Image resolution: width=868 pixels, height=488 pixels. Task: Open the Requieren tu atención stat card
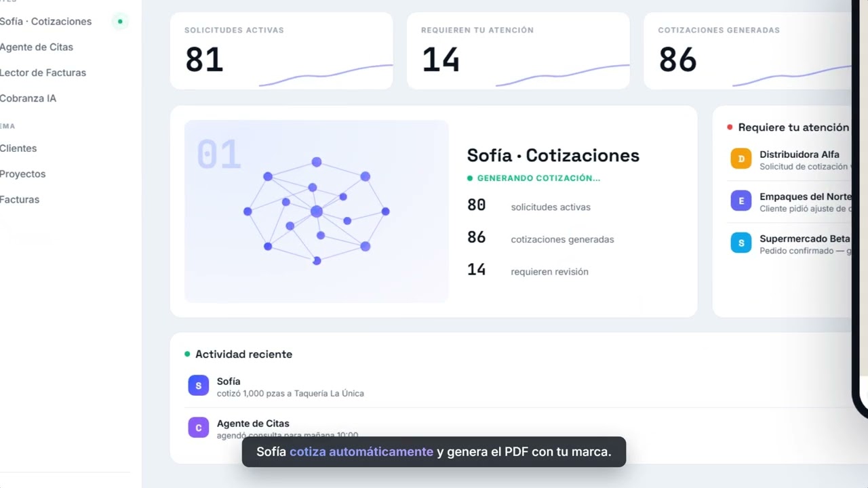[x=518, y=51]
